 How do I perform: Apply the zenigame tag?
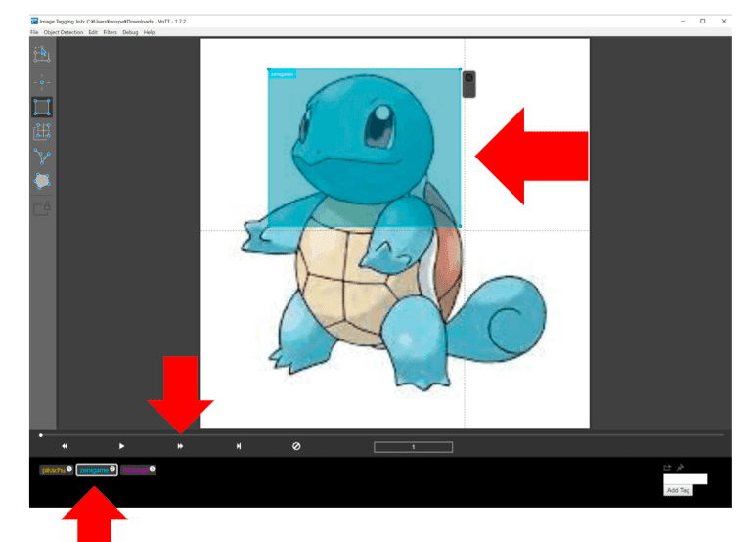97,470
